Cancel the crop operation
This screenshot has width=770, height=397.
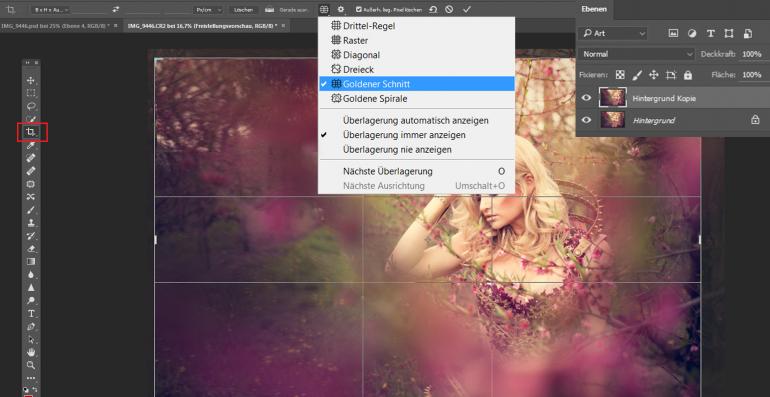pyautogui.click(x=449, y=9)
